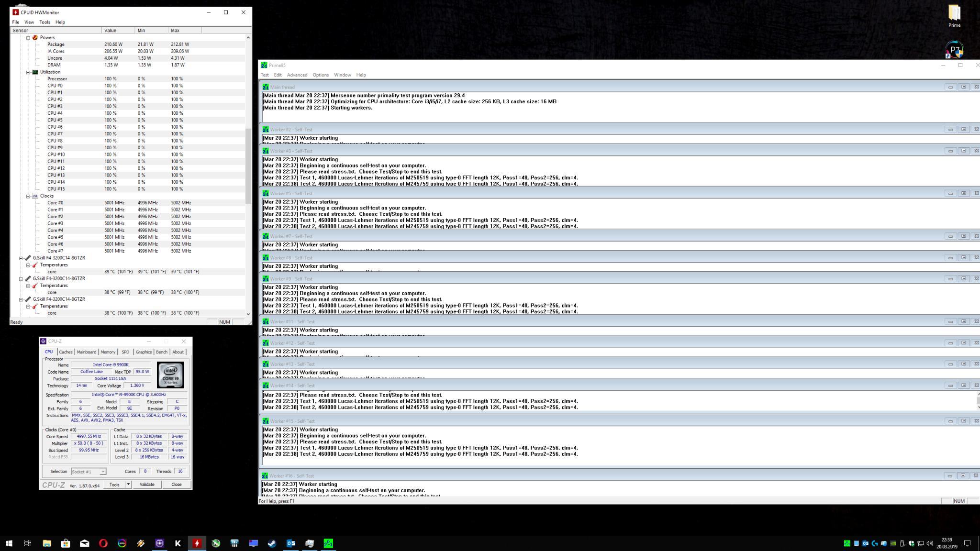
Task: Click the Validate button in CPU-Z
Action: 147,485
